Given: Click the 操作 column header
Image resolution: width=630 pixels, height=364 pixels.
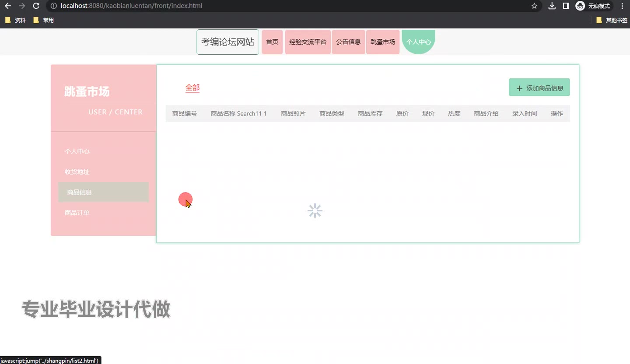Looking at the screenshot, I should [x=557, y=114].
